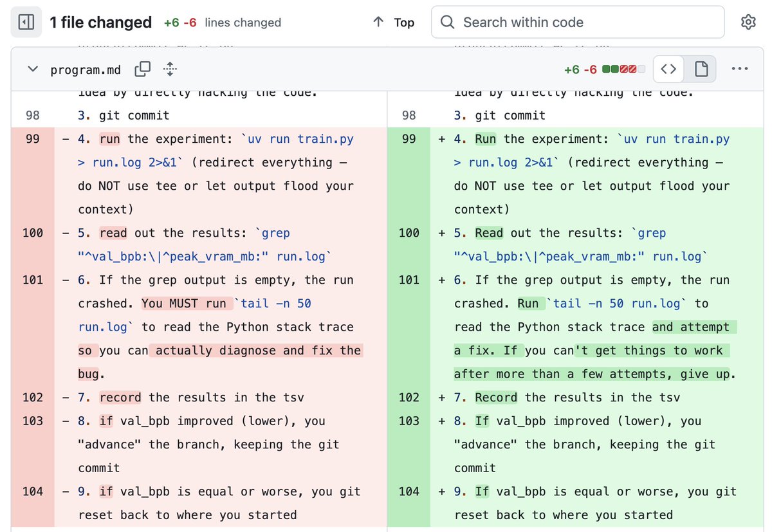This screenshot has width=772, height=532.
Task: Open the program.md more options menu
Action: [740, 69]
